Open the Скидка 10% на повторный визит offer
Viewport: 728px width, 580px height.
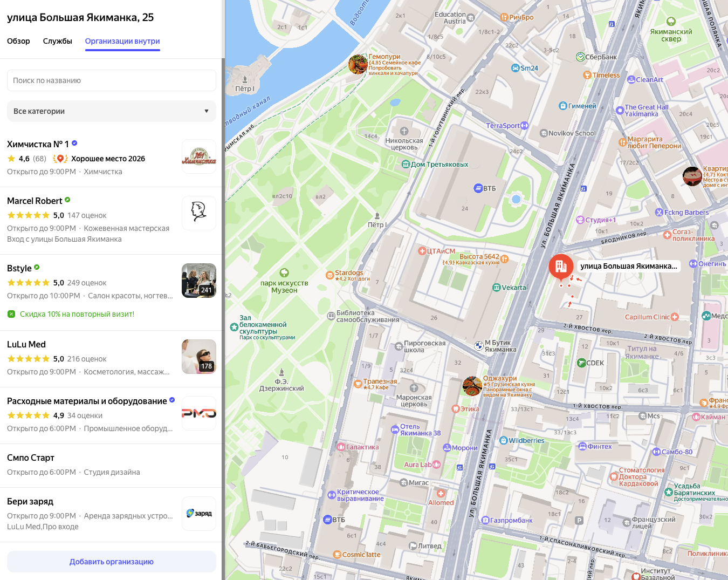click(x=77, y=314)
